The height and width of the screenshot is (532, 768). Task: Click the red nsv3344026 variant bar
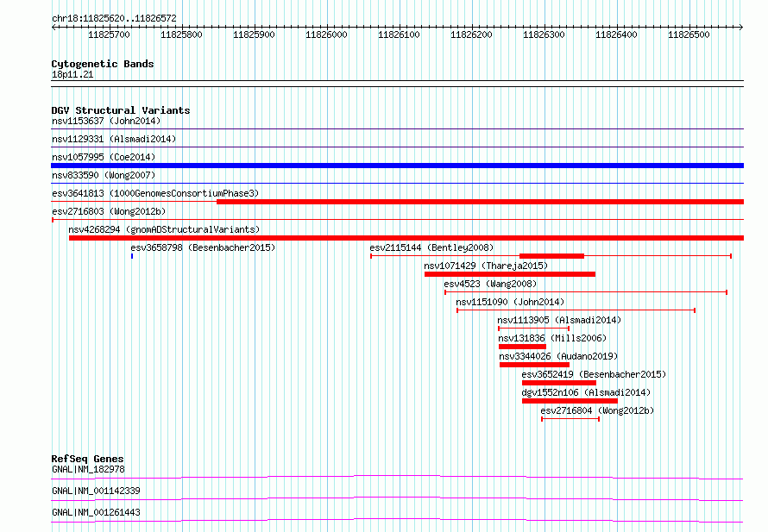[x=534, y=365]
